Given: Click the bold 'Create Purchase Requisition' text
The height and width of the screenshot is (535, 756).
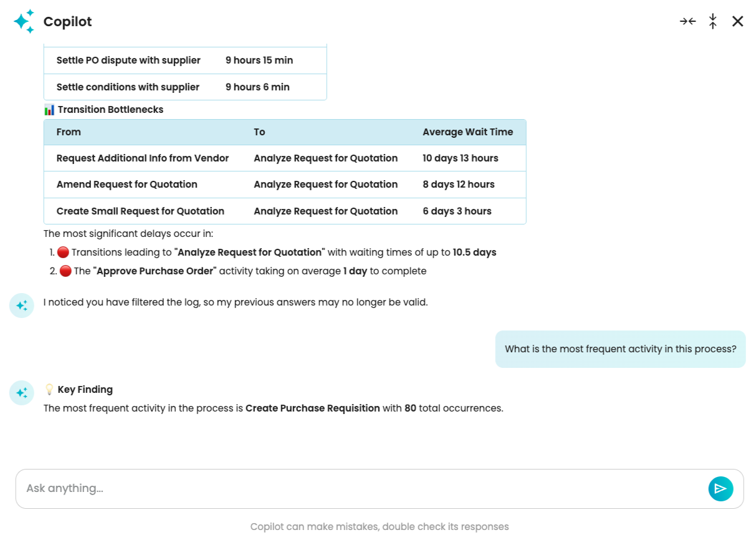Looking at the screenshot, I should click(312, 408).
